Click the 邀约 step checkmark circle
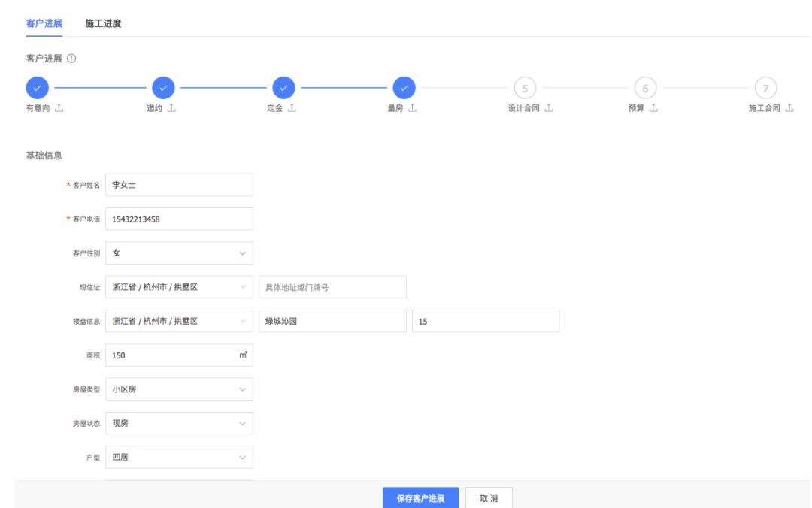This screenshot has height=508, width=812. tap(163, 88)
